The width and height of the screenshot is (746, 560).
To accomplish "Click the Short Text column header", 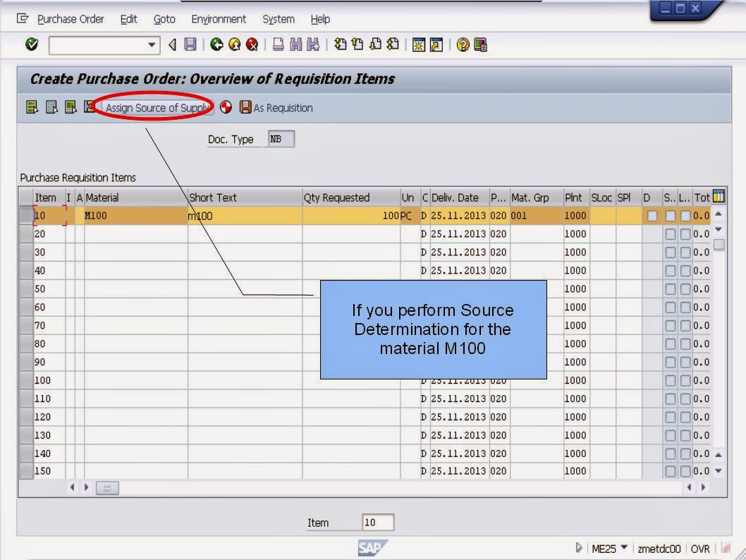I will 245,197.
